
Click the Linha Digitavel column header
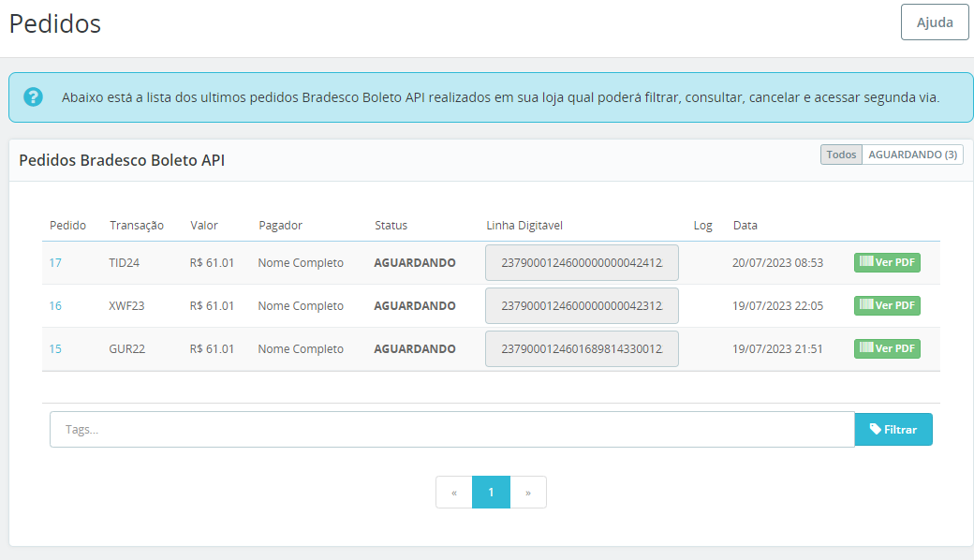[524, 226]
